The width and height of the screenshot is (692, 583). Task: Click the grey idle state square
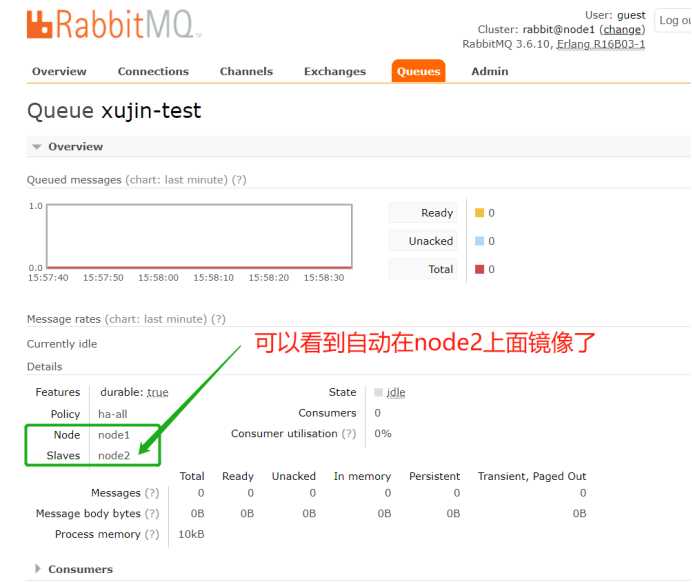(x=378, y=392)
